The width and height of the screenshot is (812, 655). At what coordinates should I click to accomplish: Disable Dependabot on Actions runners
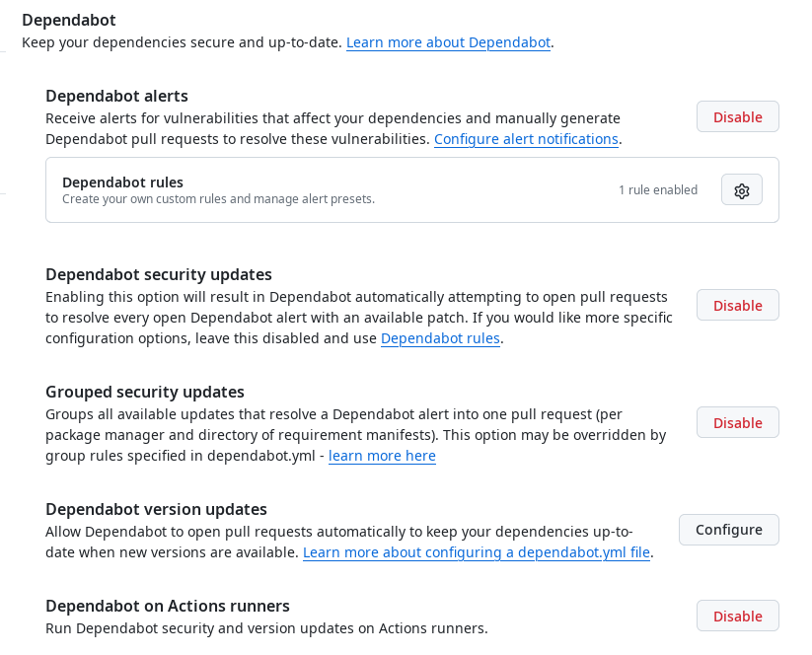pyautogui.click(x=737, y=617)
